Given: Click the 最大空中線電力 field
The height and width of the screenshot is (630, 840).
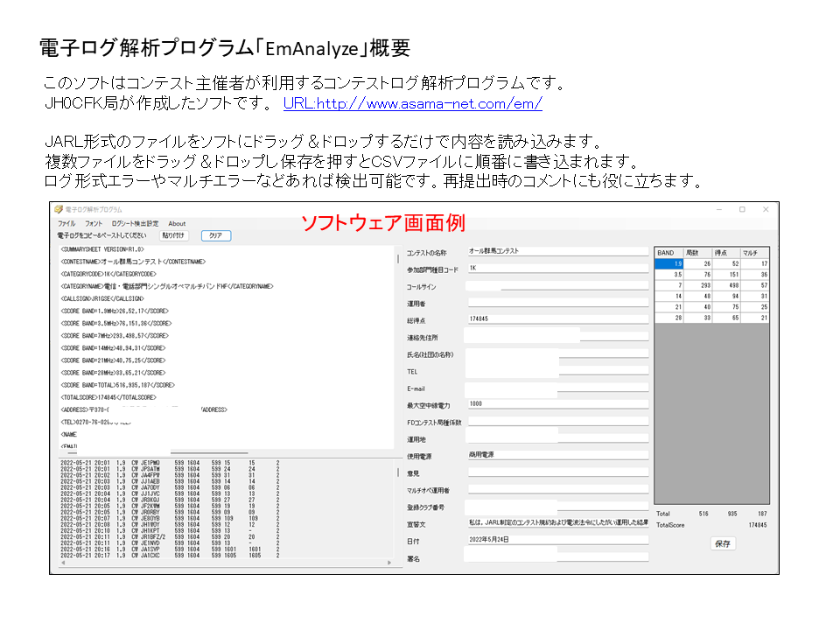Looking at the screenshot, I should (x=556, y=404).
